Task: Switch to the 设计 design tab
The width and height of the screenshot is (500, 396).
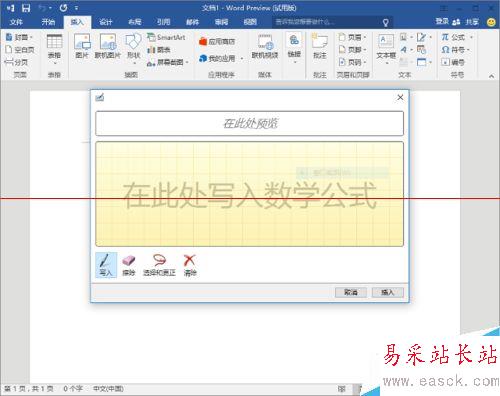Action: (x=106, y=22)
